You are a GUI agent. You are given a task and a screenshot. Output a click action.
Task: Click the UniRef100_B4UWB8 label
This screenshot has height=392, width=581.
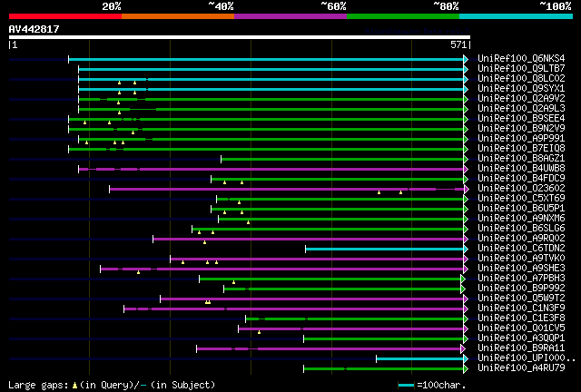521,169
